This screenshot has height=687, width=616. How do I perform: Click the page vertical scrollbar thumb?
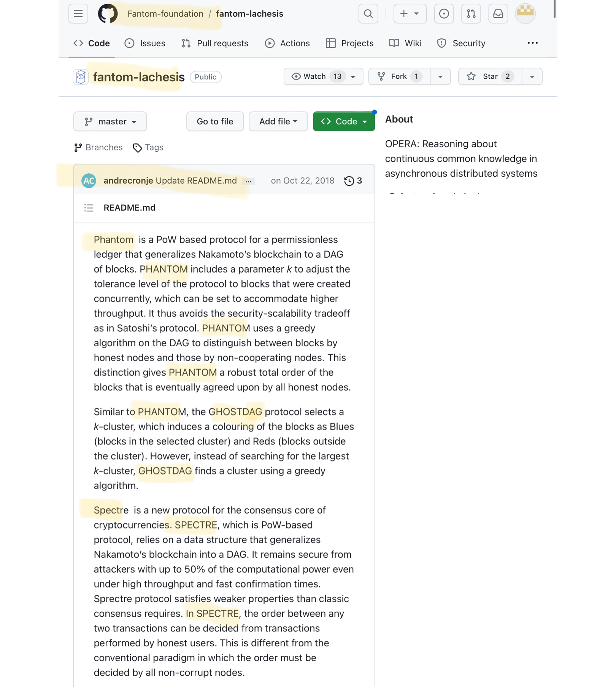click(554, 9)
